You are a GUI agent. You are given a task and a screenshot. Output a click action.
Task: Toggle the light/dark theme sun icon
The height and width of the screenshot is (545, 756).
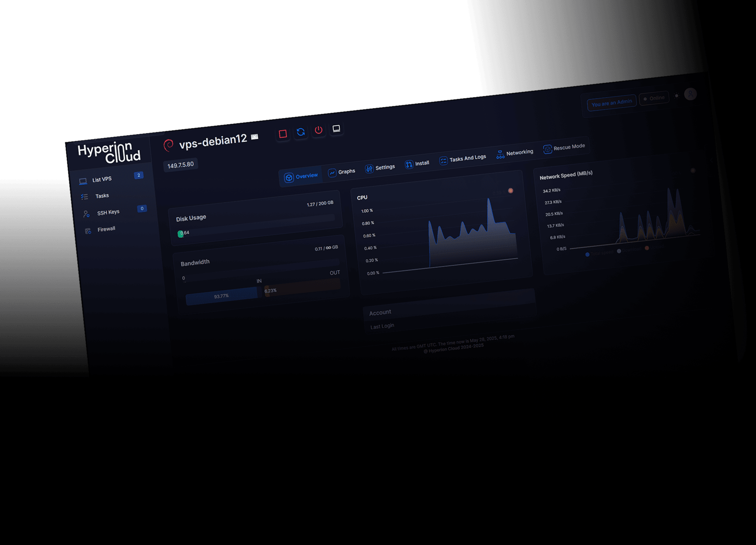click(x=677, y=96)
